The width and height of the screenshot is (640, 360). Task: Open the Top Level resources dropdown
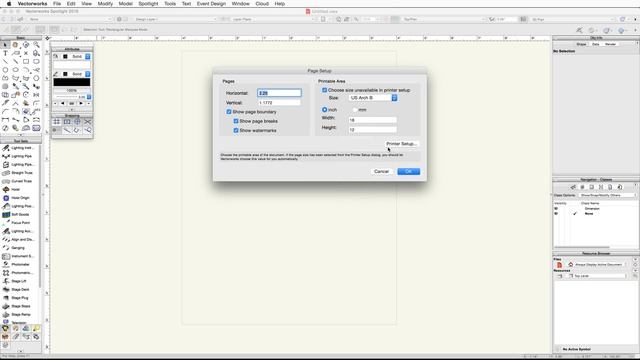(x=597, y=276)
